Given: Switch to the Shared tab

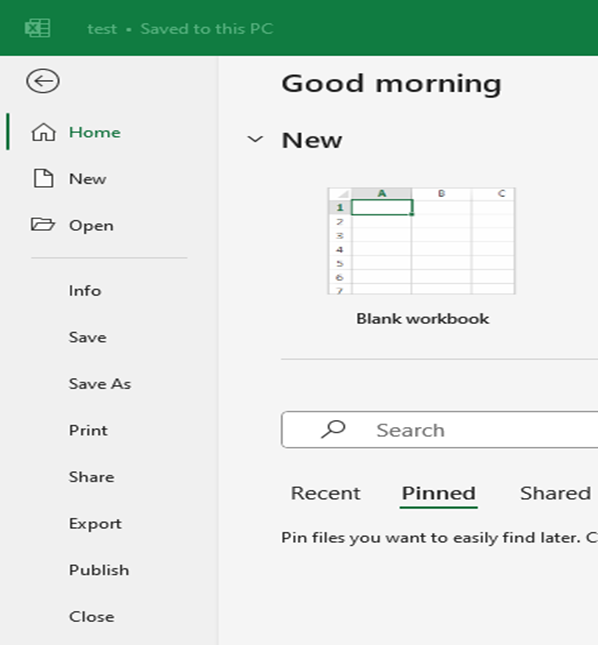Looking at the screenshot, I should [555, 493].
